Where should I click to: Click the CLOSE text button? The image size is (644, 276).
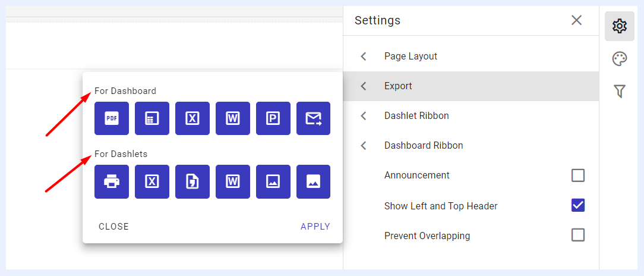tap(113, 227)
